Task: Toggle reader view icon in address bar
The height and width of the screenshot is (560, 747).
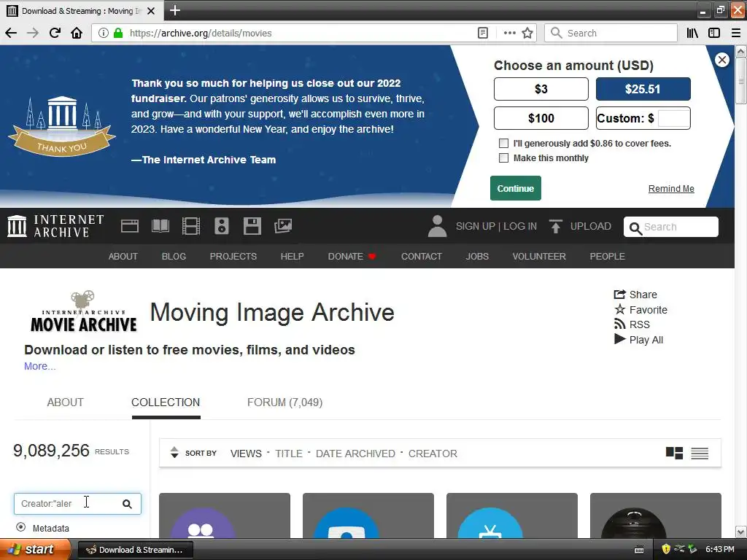Action: 483,33
